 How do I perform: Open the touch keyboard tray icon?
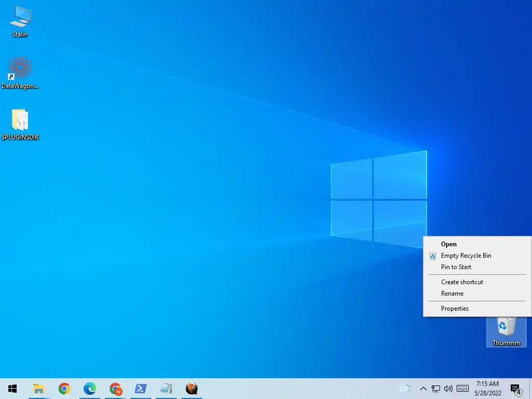point(462,389)
